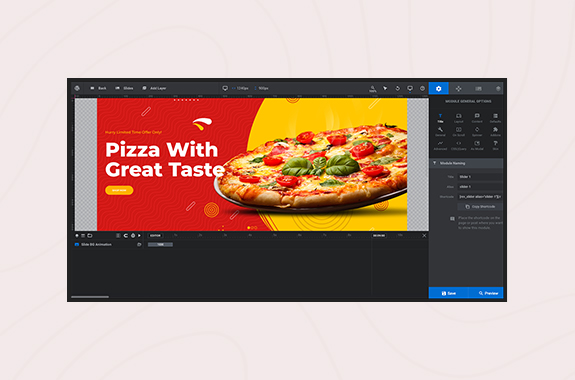This screenshot has height=380, width=575.
Task: Open the Add Layer dropdown
Action: tap(154, 88)
